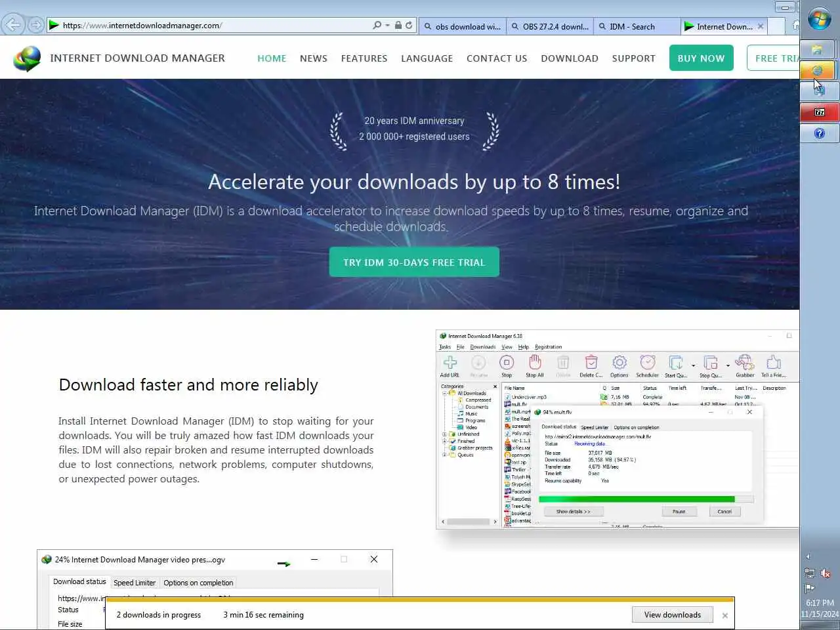This screenshot has height=630, width=840.
Task: Open the Windows Start orb
Action: coord(819,19)
